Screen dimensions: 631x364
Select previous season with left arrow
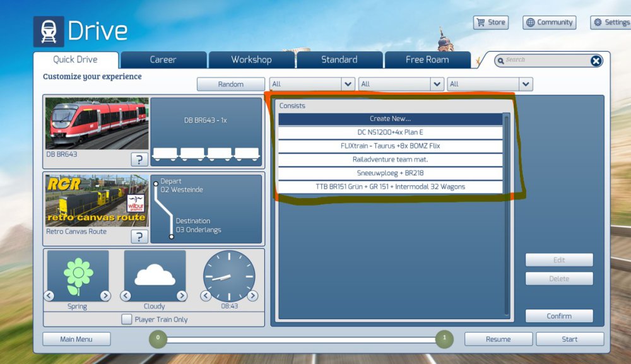pos(48,296)
